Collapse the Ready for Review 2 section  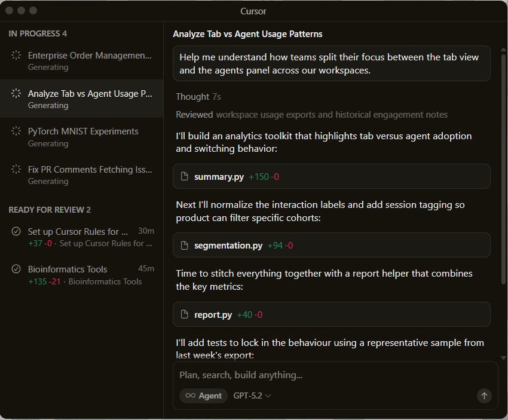click(x=50, y=210)
